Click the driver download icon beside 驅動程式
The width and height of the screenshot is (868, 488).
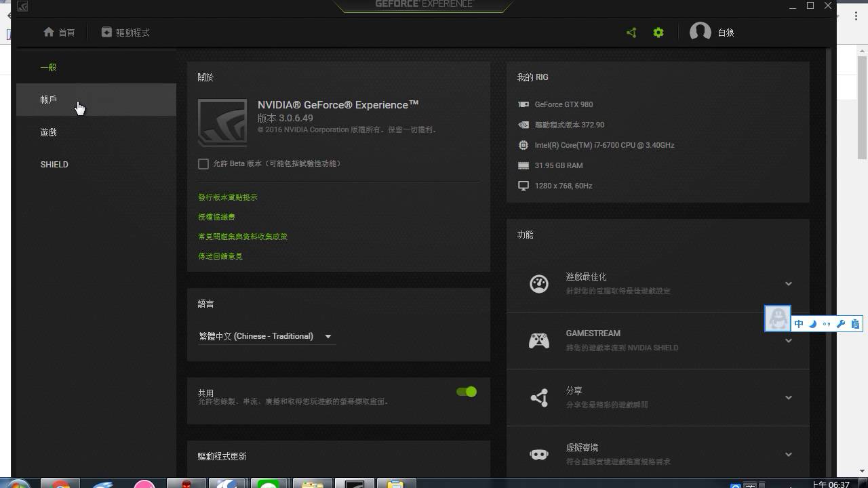coord(106,32)
